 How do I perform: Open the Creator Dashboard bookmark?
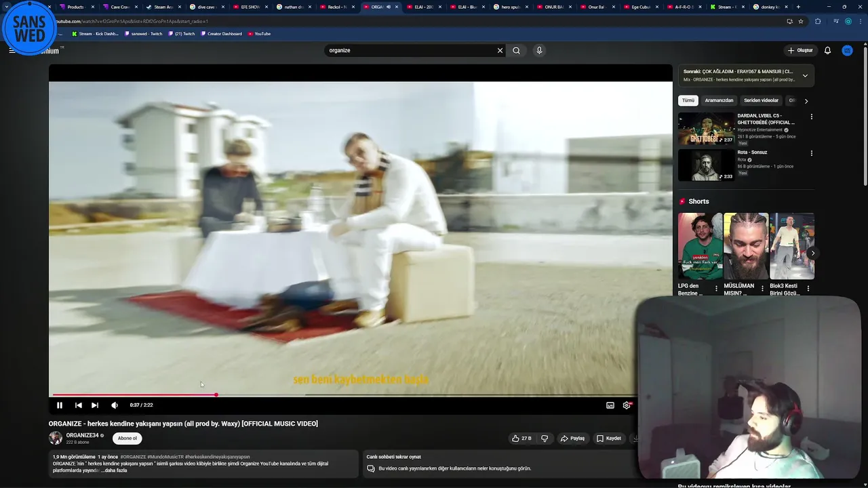coord(221,34)
